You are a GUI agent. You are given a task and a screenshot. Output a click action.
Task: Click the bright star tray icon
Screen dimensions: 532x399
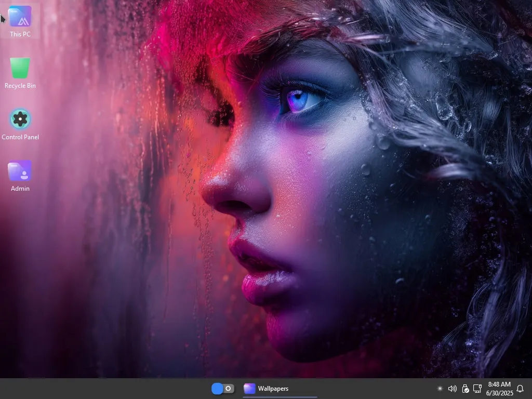pos(440,389)
